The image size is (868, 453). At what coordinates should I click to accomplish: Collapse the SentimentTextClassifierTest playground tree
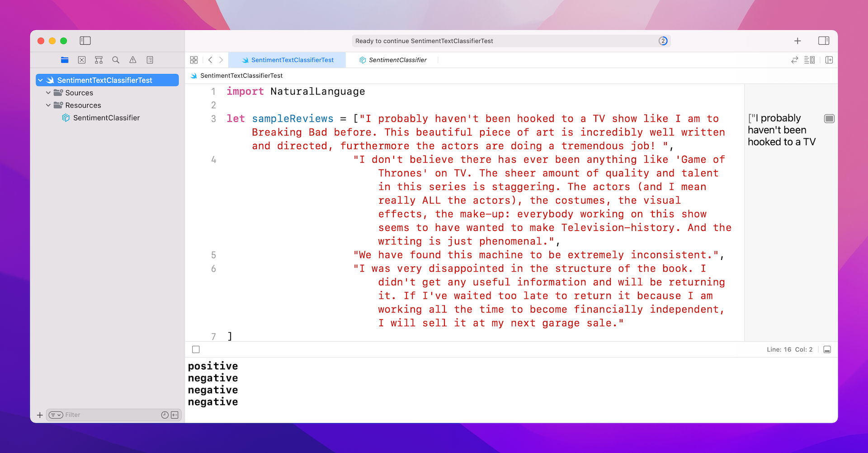pos(41,80)
